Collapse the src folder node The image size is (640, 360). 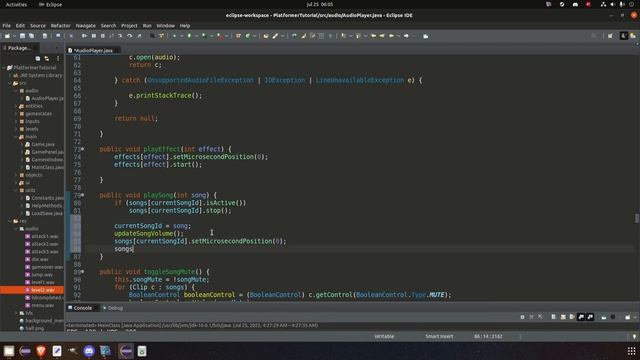pos(10,83)
